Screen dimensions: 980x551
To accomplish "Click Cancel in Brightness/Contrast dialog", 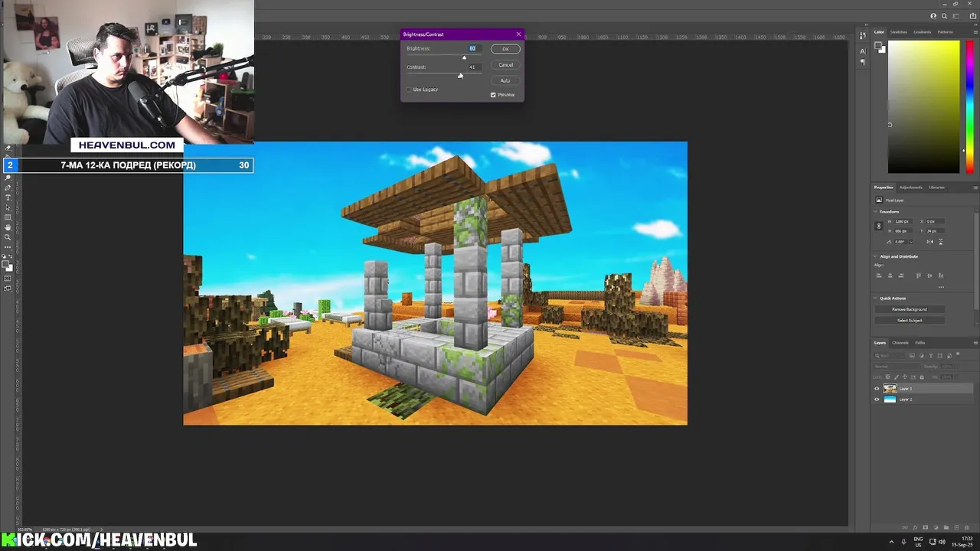I will click(x=505, y=65).
